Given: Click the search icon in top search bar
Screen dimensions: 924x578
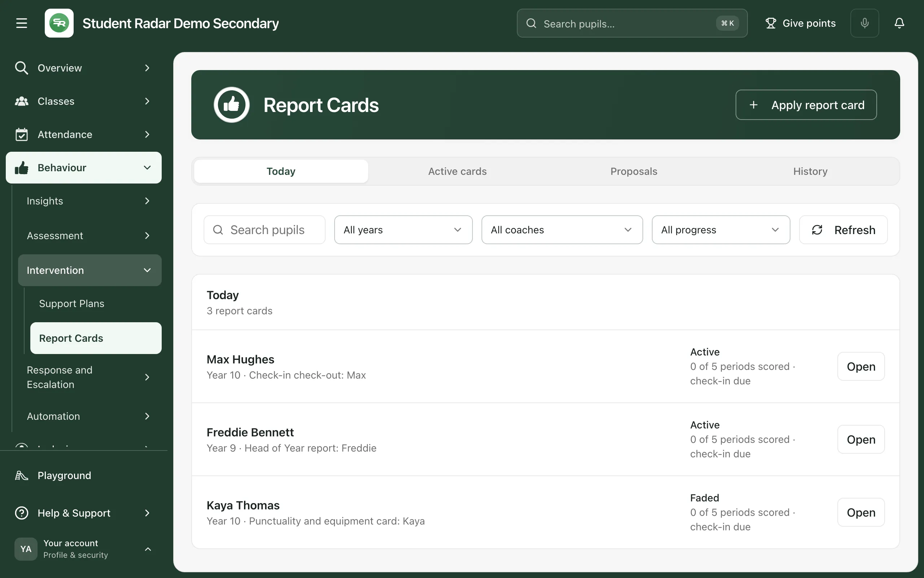Looking at the screenshot, I should [531, 24].
